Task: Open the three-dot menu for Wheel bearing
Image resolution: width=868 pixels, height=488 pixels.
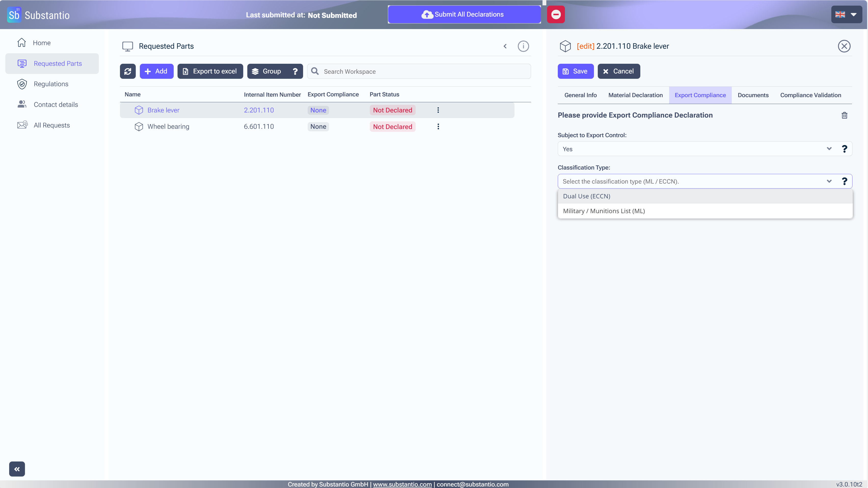Action: 438,126
